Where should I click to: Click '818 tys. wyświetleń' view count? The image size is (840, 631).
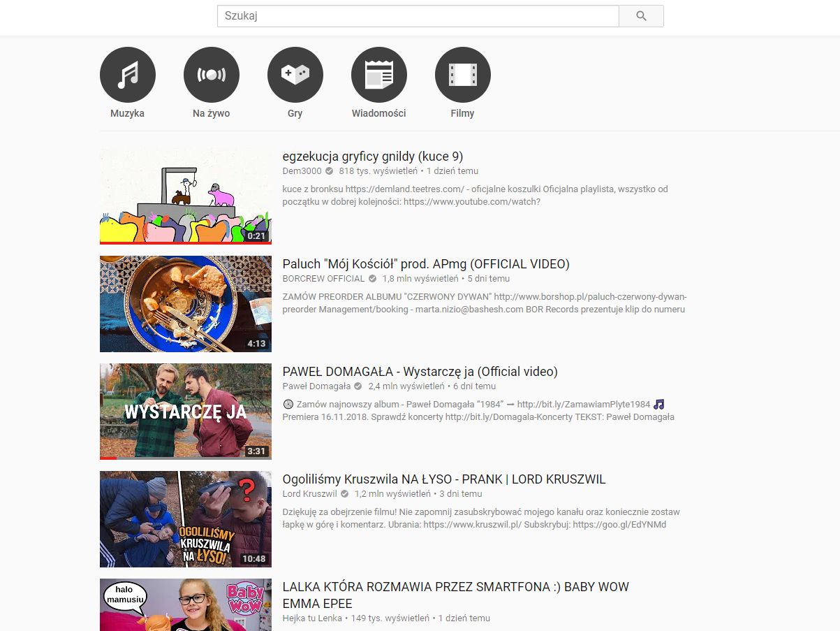(378, 171)
